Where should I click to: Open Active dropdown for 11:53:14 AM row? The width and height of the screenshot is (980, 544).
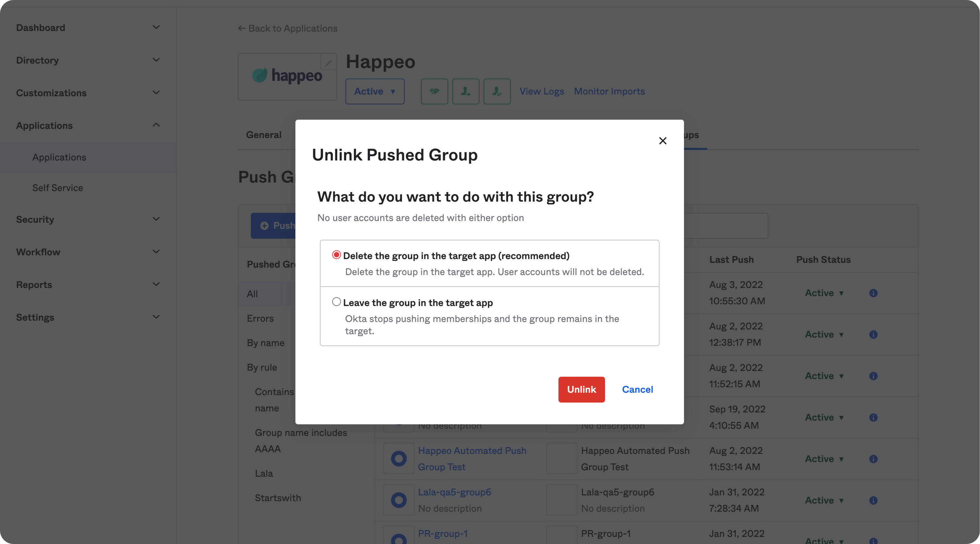click(824, 459)
